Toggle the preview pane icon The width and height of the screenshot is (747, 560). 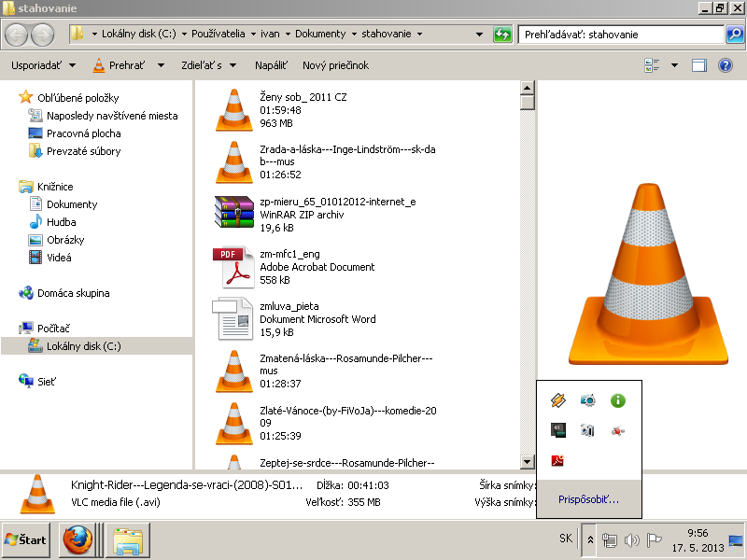coord(698,65)
